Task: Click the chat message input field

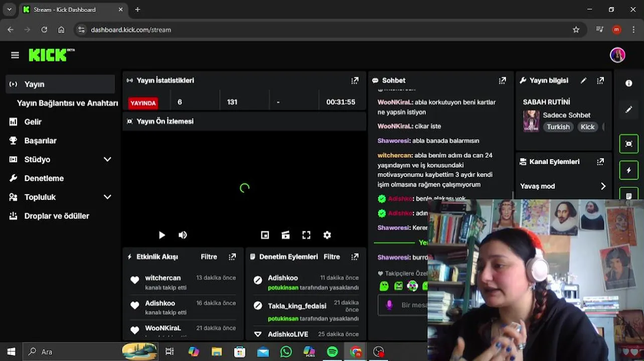Action: pyautogui.click(x=403, y=305)
